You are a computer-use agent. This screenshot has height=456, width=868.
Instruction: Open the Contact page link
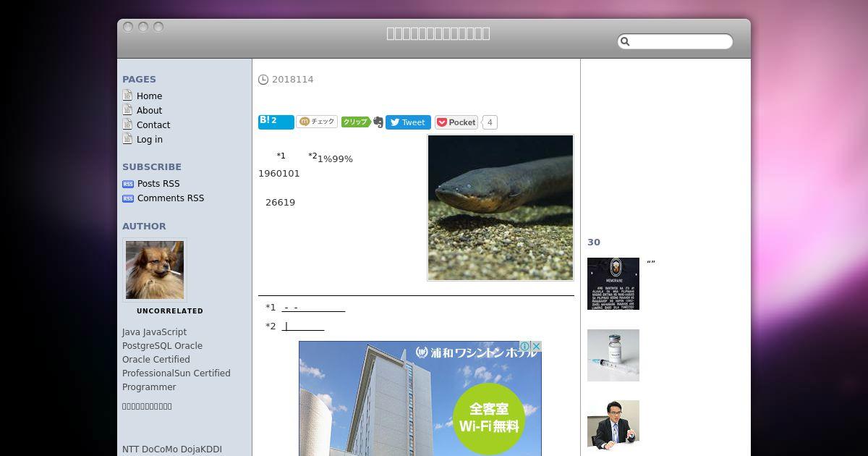click(x=153, y=124)
